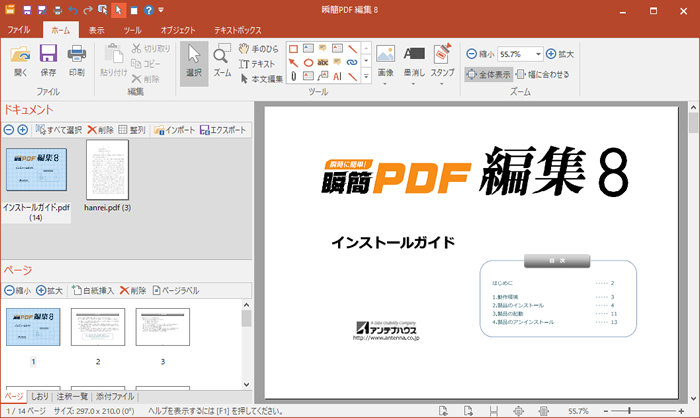
Task: Switch to the オブジェクト ribbon tab
Action: pyautogui.click(x=178, y=30)
